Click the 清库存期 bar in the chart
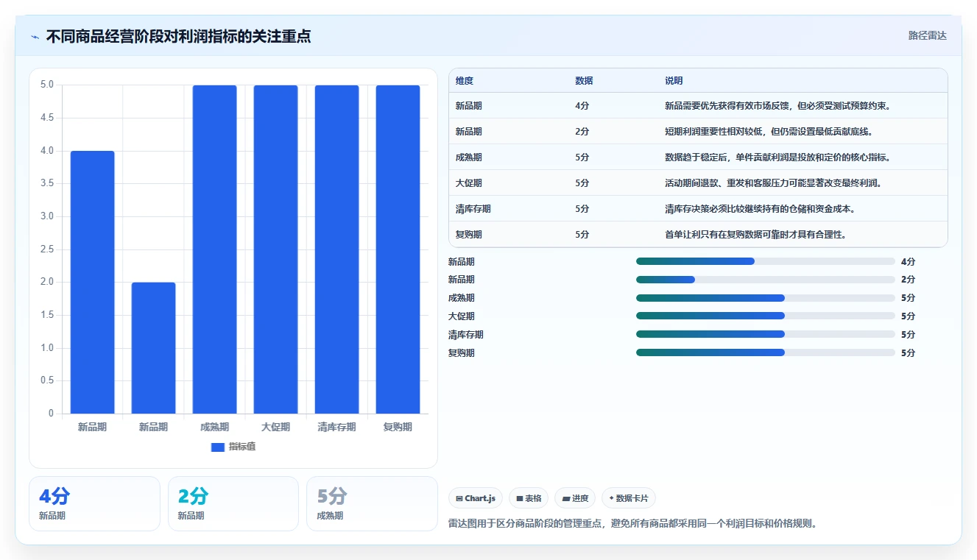 (336, 249)
